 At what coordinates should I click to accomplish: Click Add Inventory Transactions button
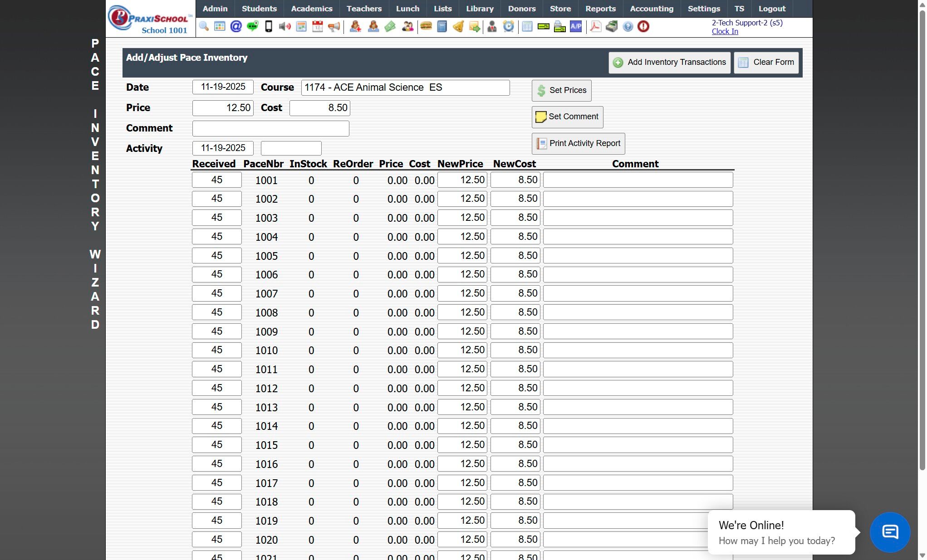click(x=669, y=63)
